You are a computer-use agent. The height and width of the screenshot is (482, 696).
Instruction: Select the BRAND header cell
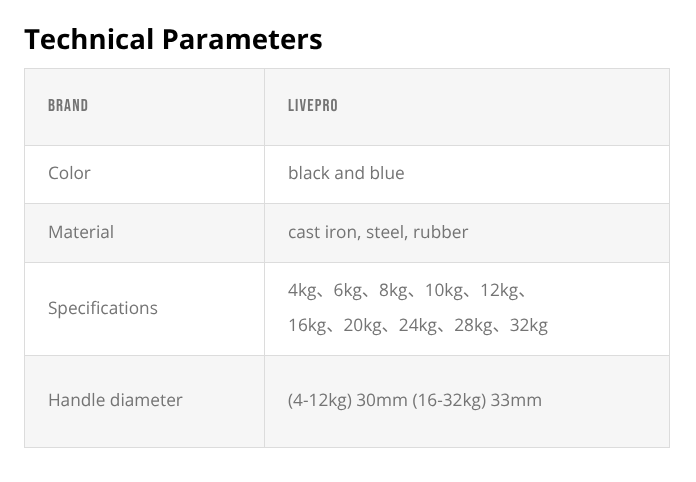68,105
